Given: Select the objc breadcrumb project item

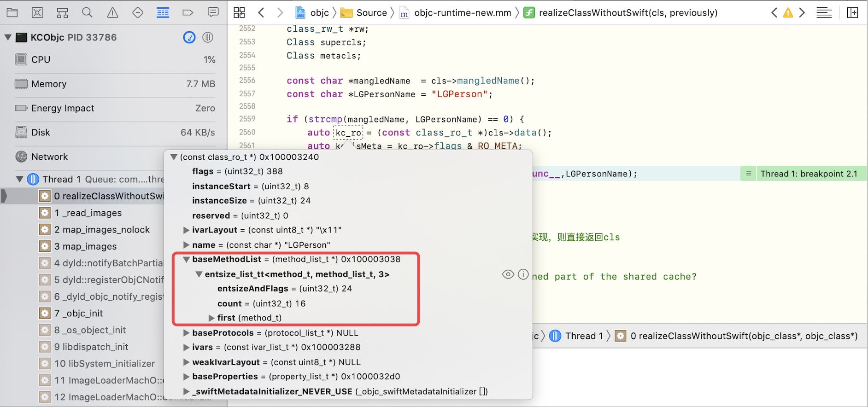Looking at the screenshot, I should point(312,12).
